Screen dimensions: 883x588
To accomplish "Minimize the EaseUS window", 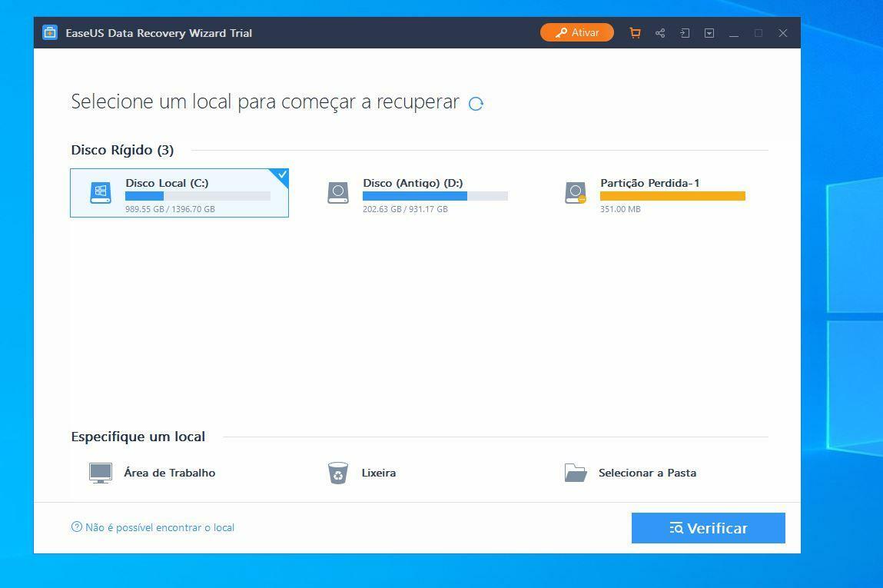I will click(734, 33).
